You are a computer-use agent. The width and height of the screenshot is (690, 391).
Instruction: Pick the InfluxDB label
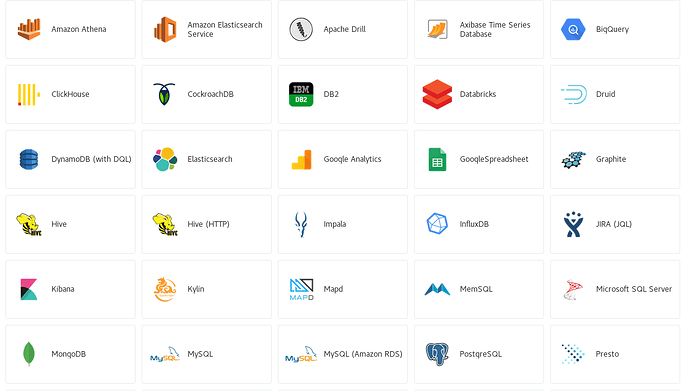click(474, 224)
